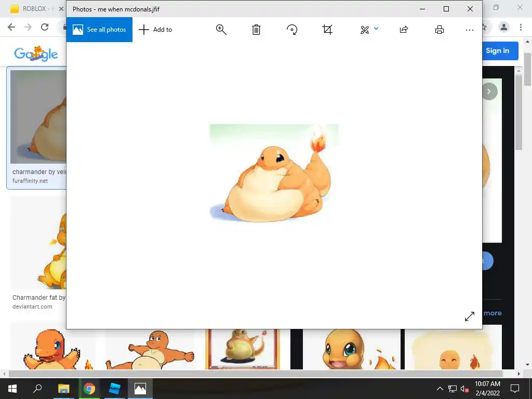Print the photo with the printer icon
The width and height of the screenshot is (532, 399).
tap(440, 30)
